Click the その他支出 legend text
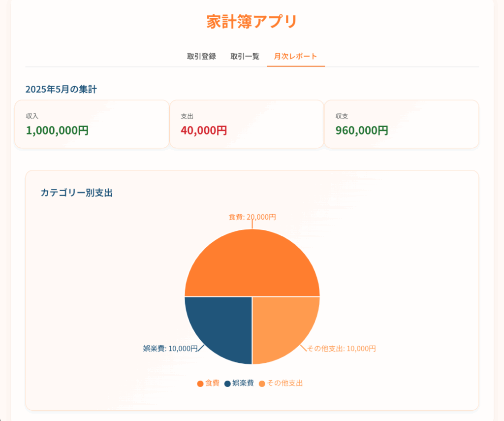The height and width of the screenshot is (421, 504). (285, 383)
